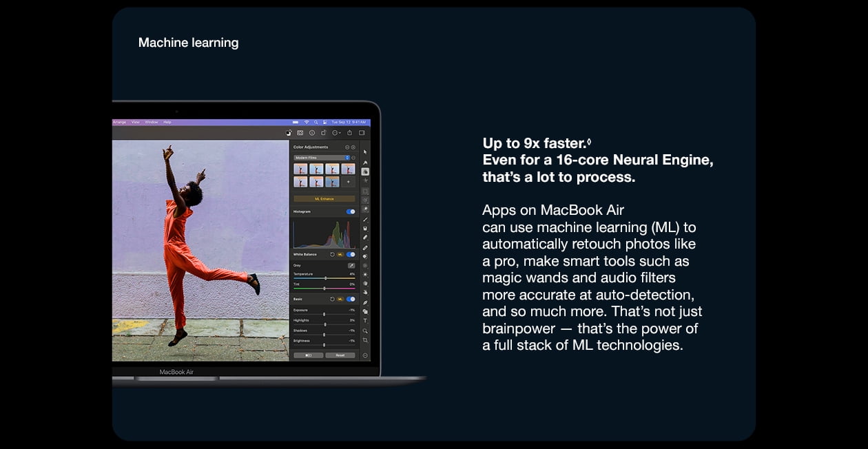Open the ellipsis dropdown in toolbar
868x449 pixels.
click(x=336, y=133)
